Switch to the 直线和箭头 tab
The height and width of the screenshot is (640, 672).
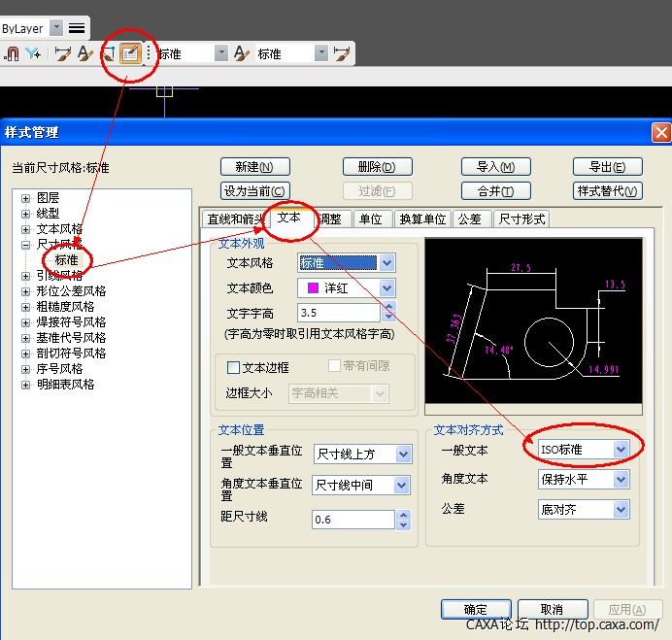(233, 219)
